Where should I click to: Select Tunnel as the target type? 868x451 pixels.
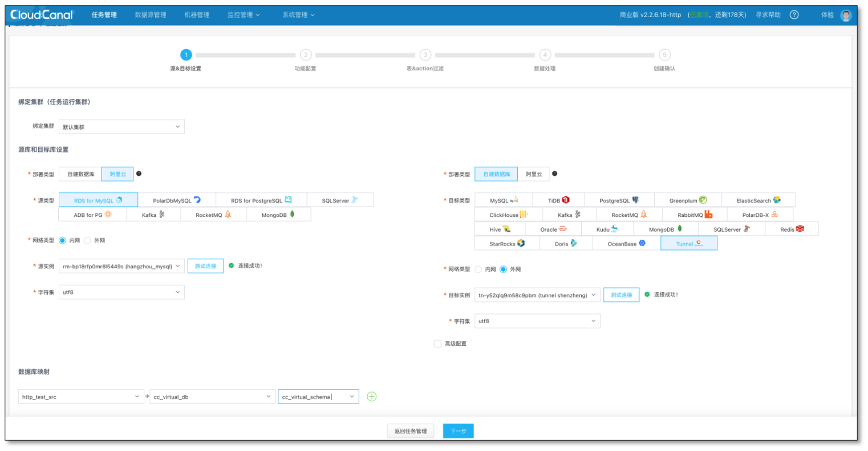689,244
